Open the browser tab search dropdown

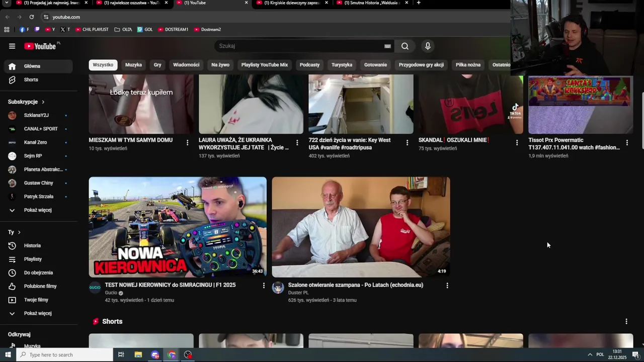coord(7,3)
